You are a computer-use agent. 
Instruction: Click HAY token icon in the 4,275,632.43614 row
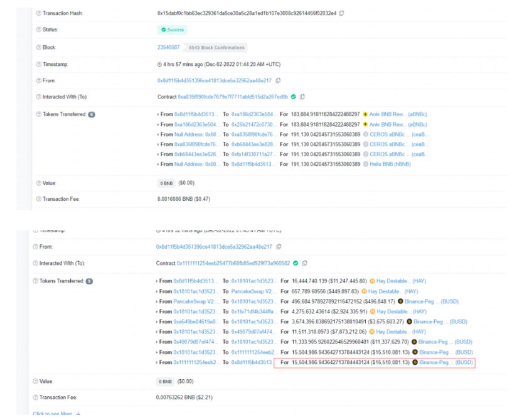pos(373,312)
